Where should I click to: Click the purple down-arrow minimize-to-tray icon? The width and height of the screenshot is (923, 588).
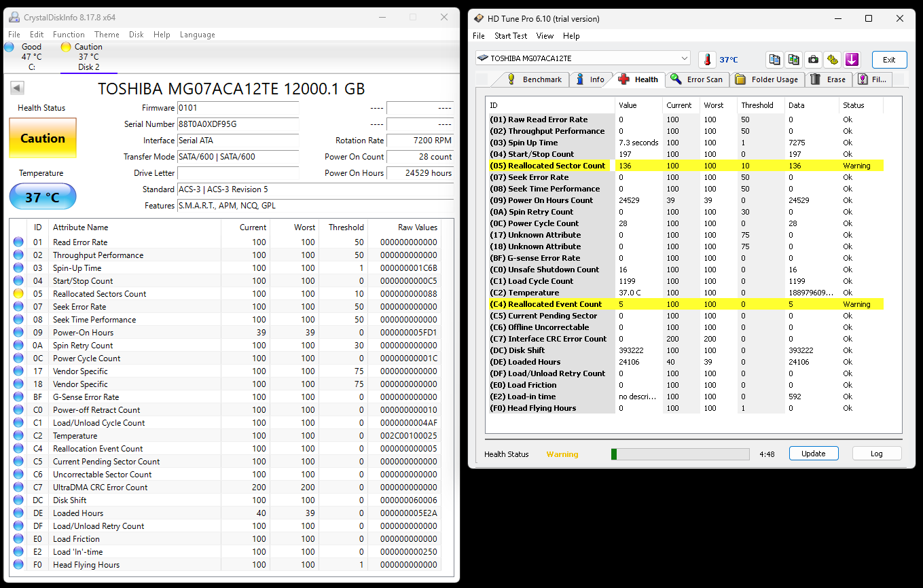(852, 60)
